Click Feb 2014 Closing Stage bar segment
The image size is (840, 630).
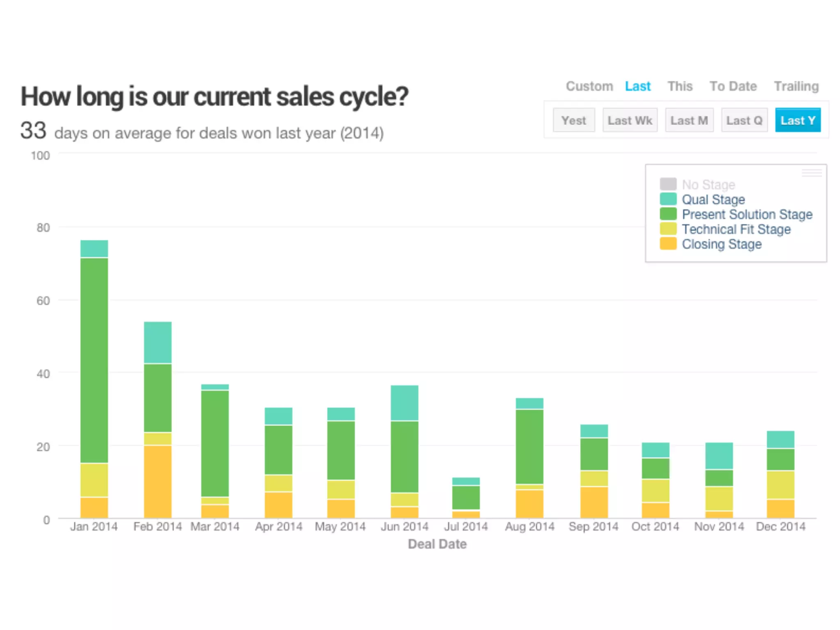(157, 482)
